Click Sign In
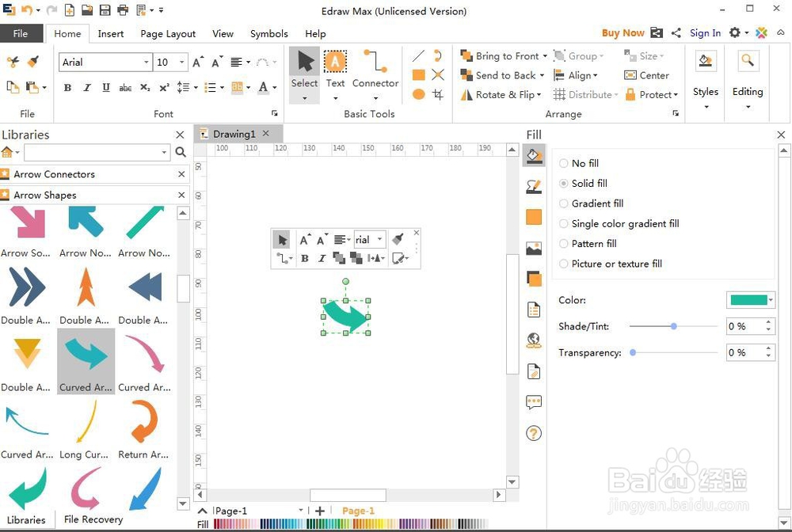 coord(705,32)
